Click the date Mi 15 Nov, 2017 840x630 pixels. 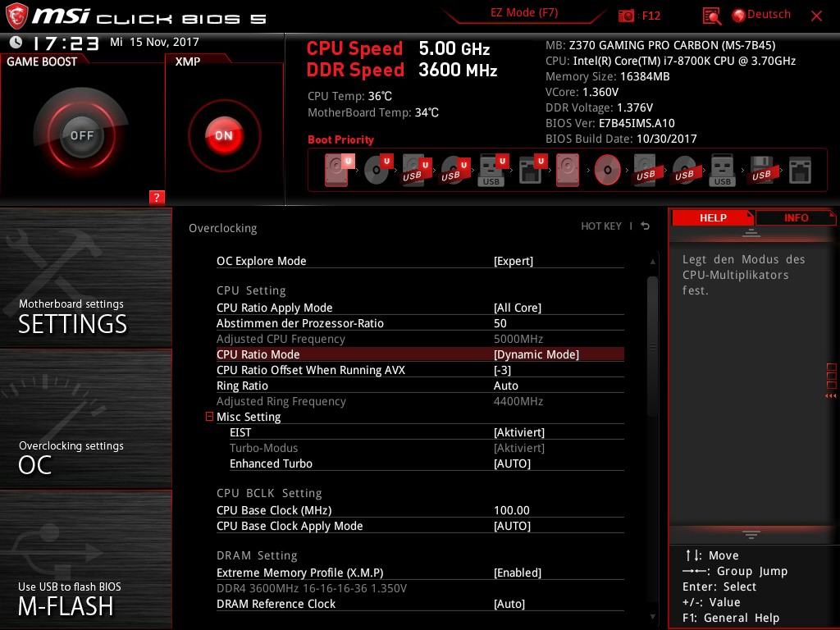click(x=154, y=42)
